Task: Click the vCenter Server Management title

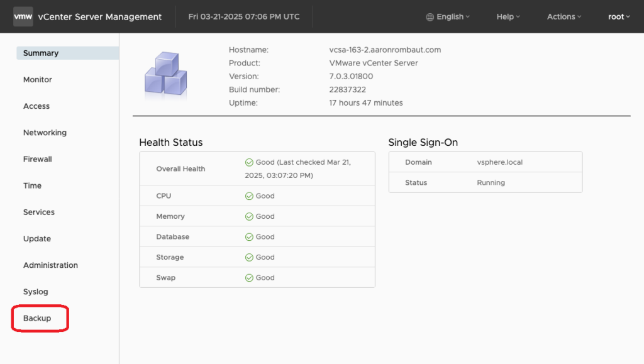Action: (101, 17)
